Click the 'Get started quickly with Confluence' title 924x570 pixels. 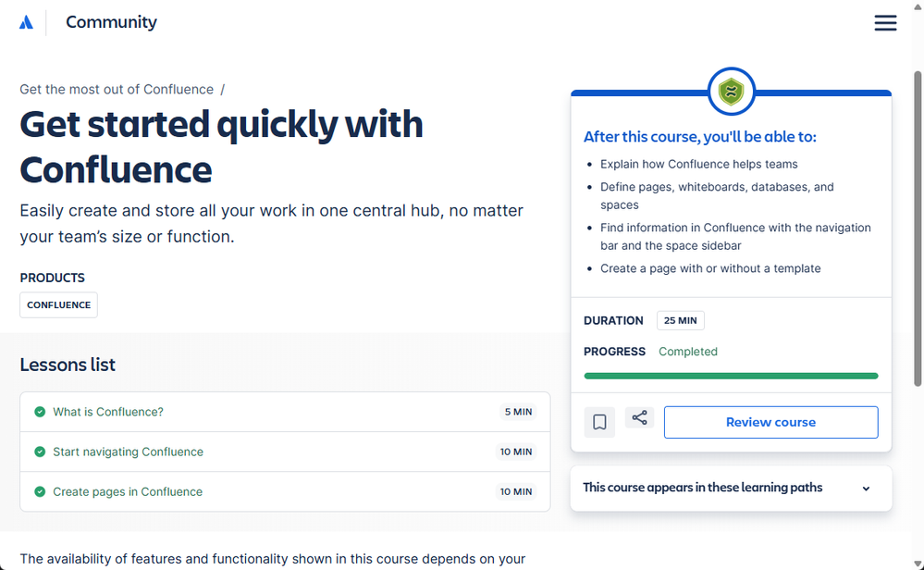point(222,147)
